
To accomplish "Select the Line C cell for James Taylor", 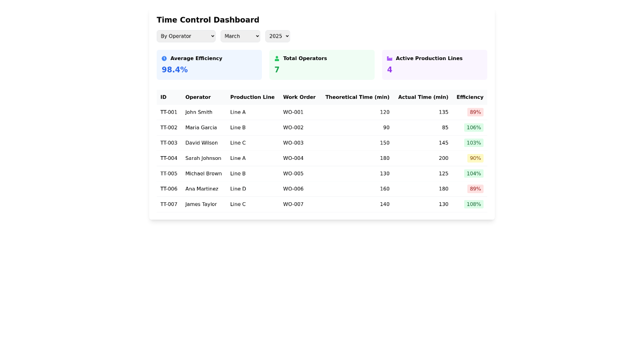I will [238, 204].
